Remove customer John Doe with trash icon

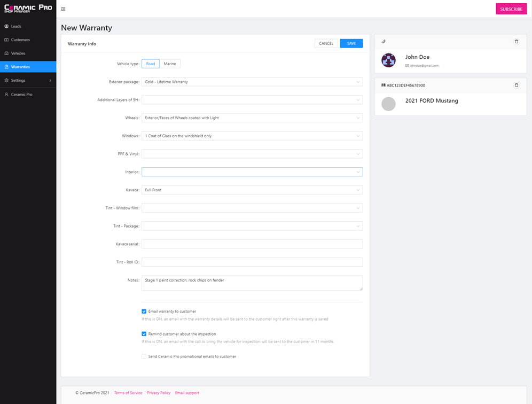(517, 42)
